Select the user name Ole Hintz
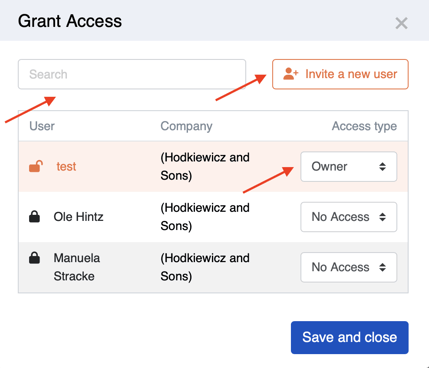Viewport: 429px width, 368px height. click(x=78, y=217)
